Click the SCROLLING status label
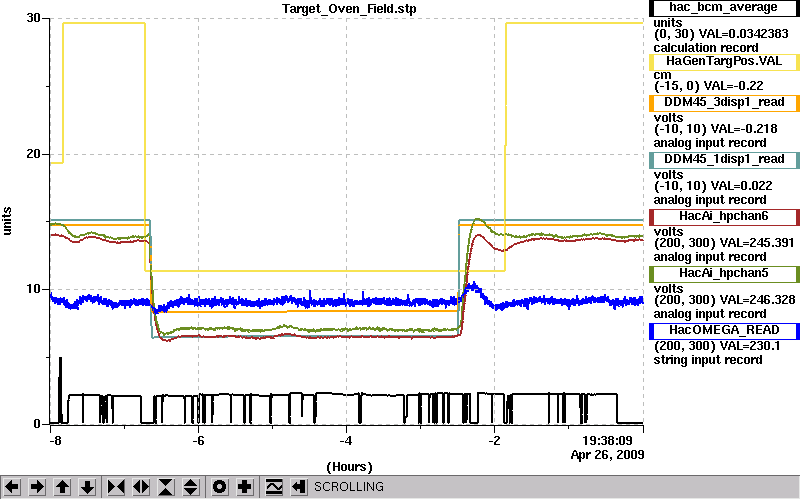The width and height of the screenshot is (800, 499). (x=348, y=487)
